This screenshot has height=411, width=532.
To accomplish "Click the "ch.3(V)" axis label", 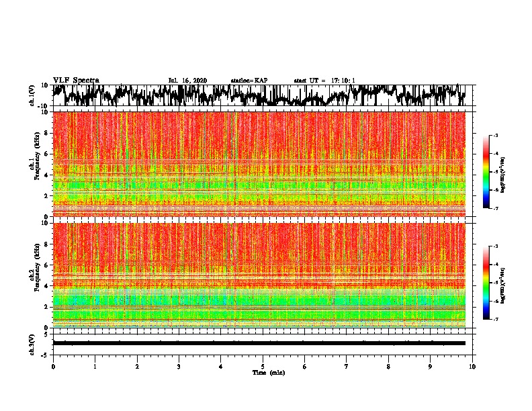I will [x=32, y=345].
